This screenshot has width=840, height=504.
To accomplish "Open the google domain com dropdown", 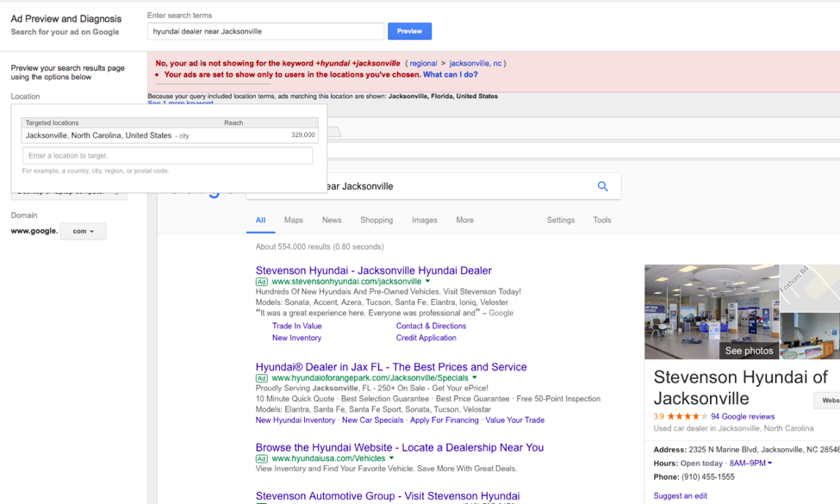I will pyautogui.click(x=83, y=232).
